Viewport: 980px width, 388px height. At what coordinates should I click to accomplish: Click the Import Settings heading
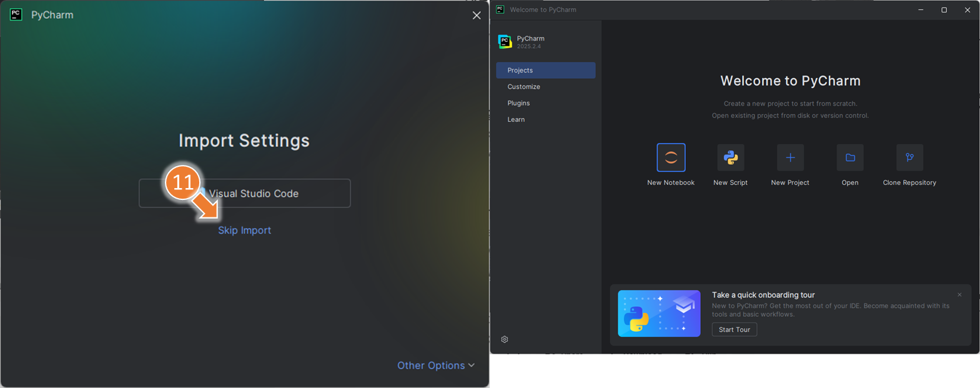tap(244, 141)
